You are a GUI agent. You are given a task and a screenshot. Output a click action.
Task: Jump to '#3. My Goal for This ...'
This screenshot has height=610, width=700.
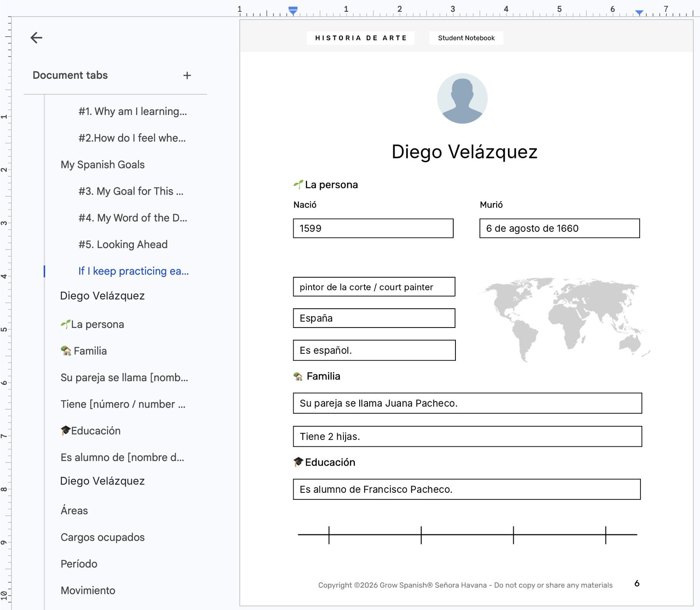click(131, 192)
